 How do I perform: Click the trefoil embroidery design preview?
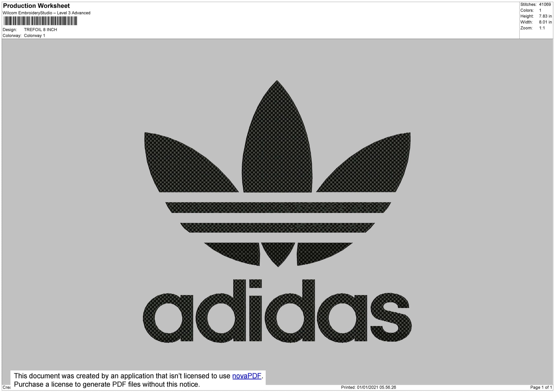(277, 211)
